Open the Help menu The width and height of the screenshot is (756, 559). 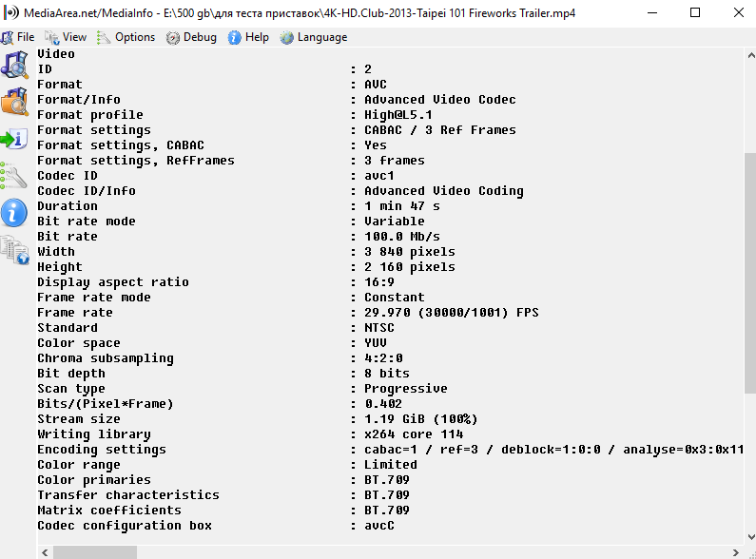pos(248,37)
